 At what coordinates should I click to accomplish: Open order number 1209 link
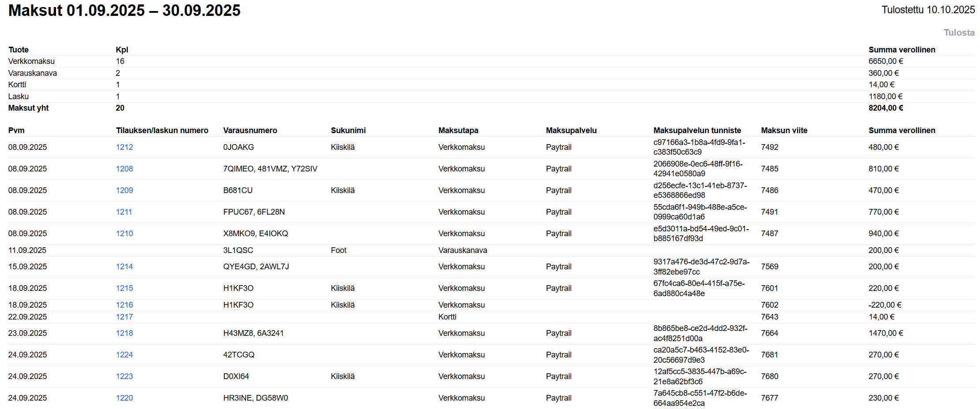coord(124,190)
